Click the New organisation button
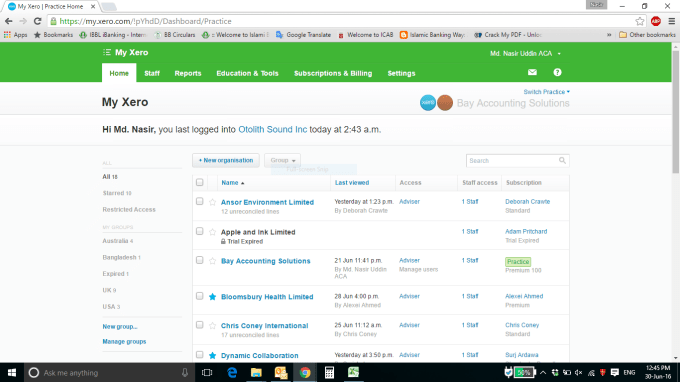Screen dimensions: 680x382 226,160
